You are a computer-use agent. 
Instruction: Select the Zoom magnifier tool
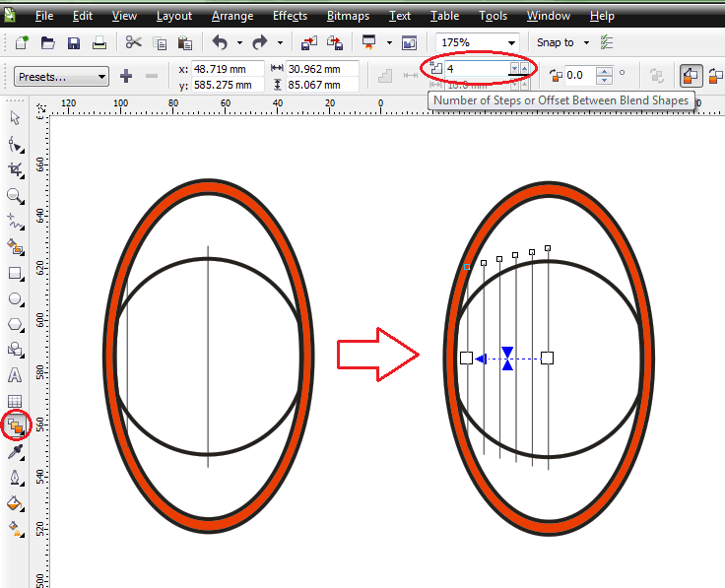tap(16, 196)
